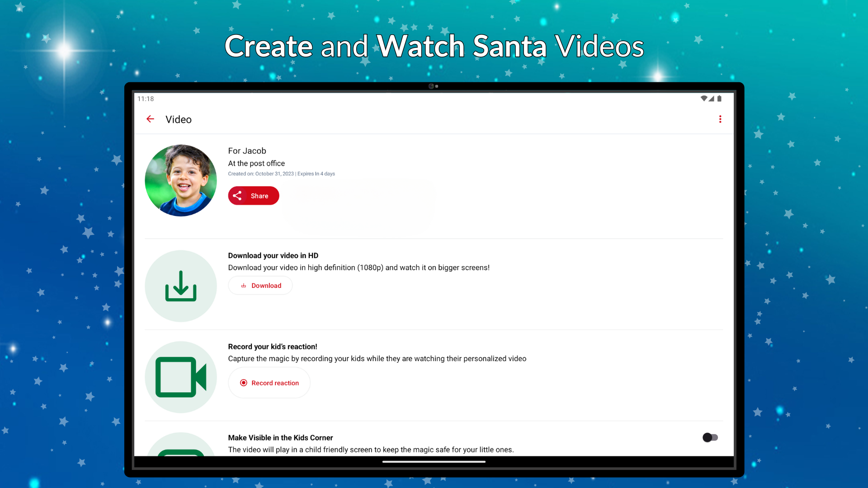Screen dimensions: 868x488
Task: Tap the 'Expires in 4 days' text
Action: [316, 174]
